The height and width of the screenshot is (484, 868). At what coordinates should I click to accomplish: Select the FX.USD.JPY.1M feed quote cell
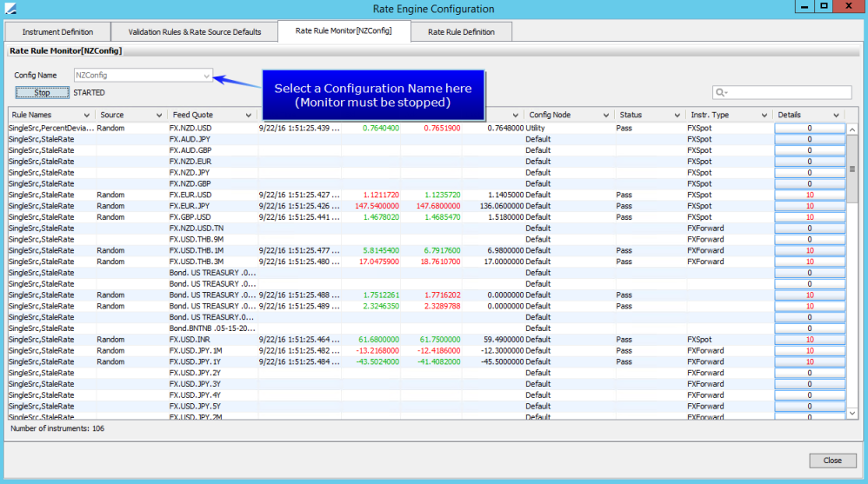[212, 351]
